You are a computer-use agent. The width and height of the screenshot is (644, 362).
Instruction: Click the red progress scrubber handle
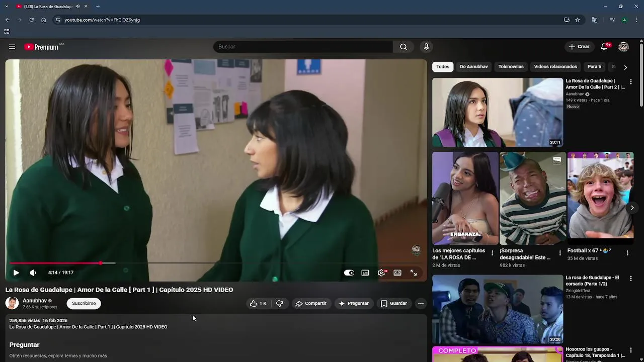coord(101,263)
